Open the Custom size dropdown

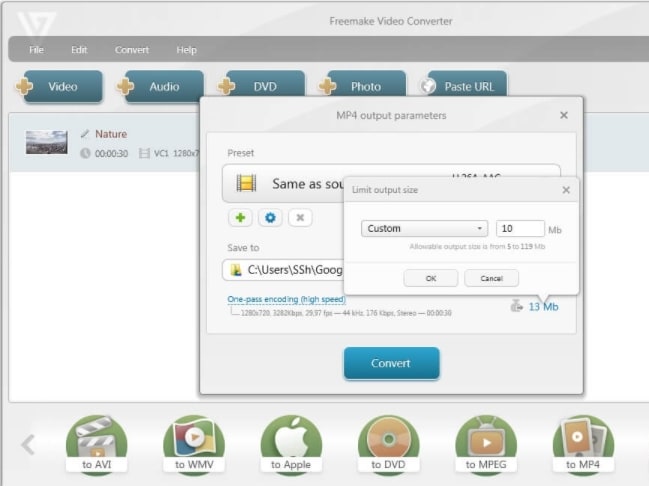424,229
